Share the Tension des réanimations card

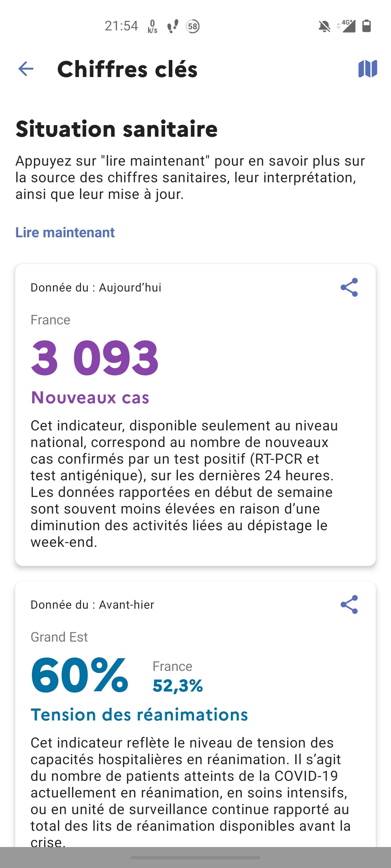(x=349, y=605)
